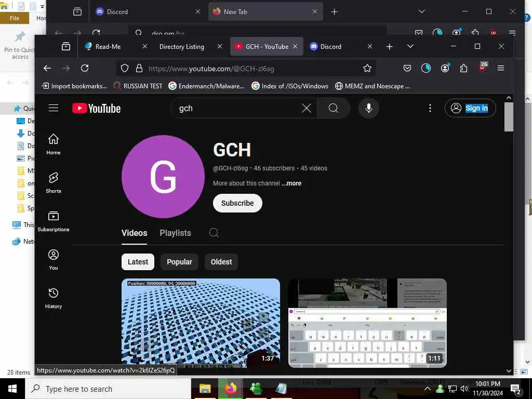The image size is (532, 399).
Task: Open Subscriptions in YouTube sidebar
Action: tap(54, 221)
